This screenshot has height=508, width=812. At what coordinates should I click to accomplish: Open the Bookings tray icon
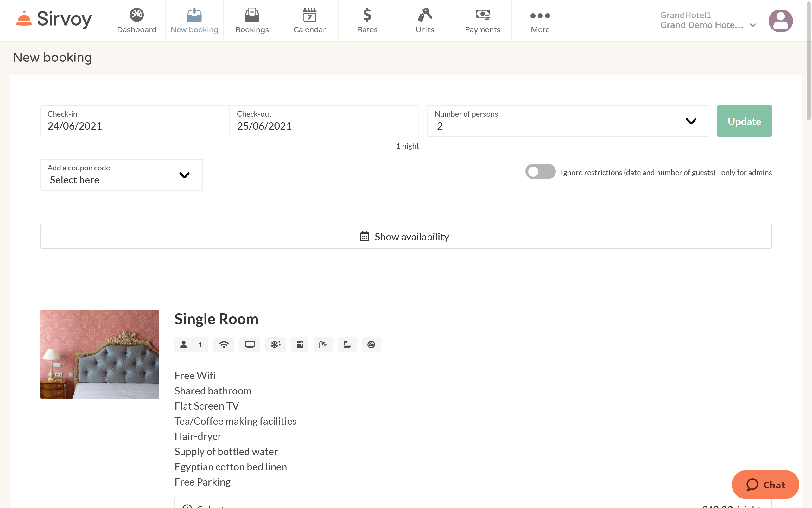pyautogui.click(x=252, y=15)
